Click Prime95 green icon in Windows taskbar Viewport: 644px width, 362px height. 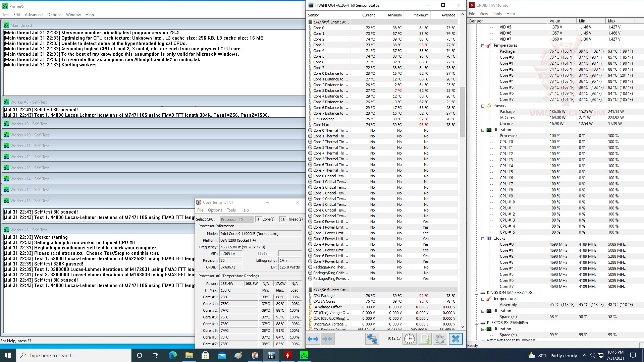[x=304, y=355]
